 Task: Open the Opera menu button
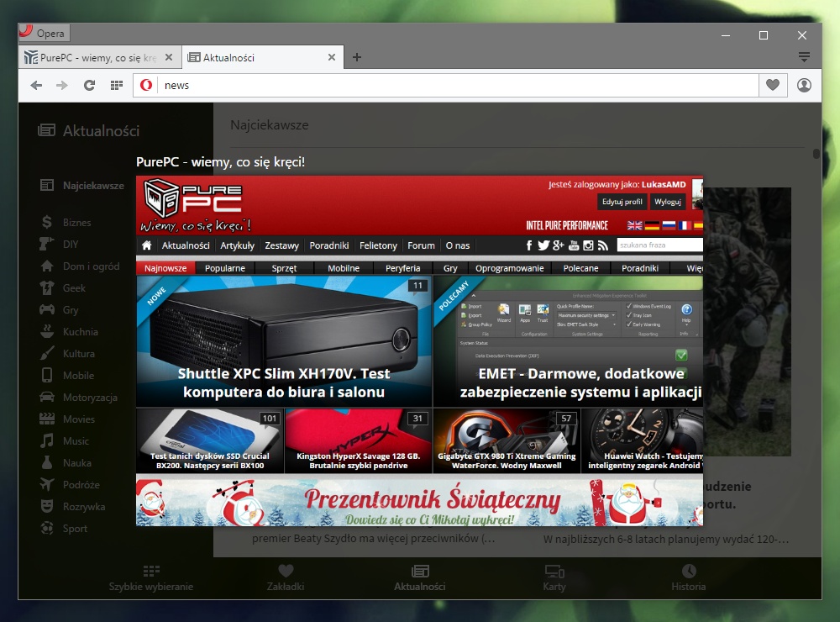coord(44,34)
